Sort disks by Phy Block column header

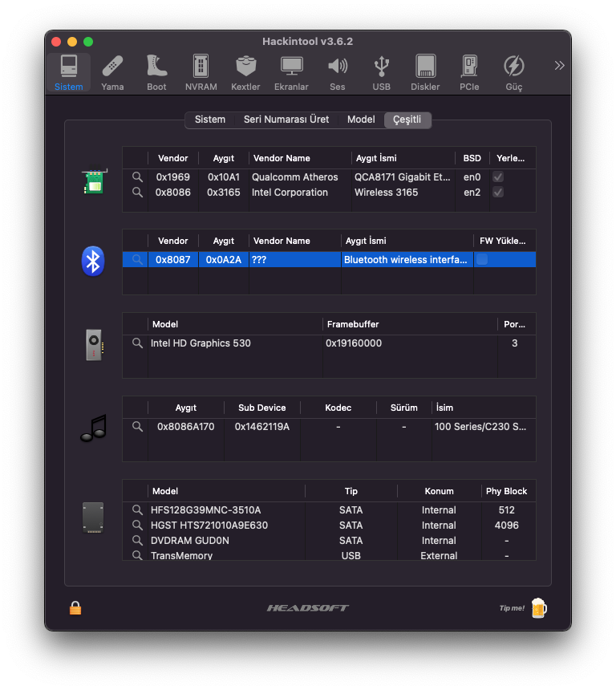coord(506,491)
